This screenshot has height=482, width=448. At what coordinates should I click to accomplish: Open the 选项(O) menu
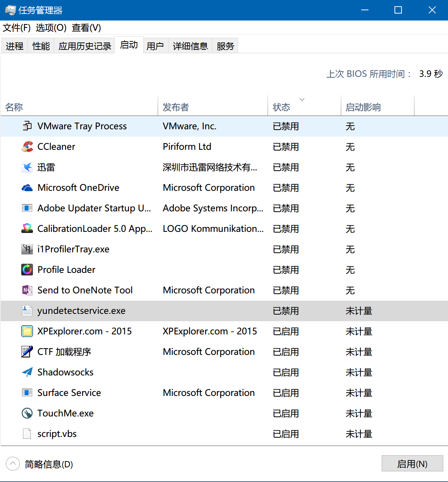pos(51,28)
